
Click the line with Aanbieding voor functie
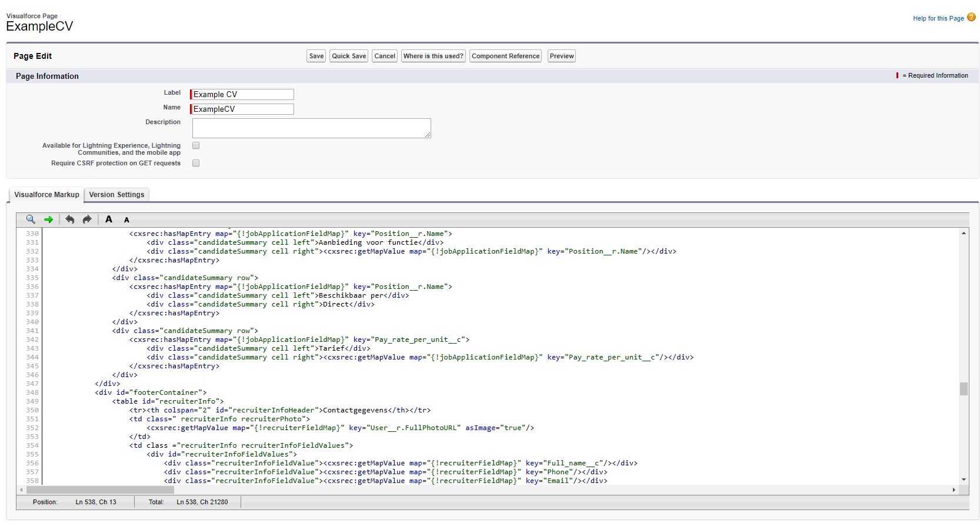coord(295,242)
